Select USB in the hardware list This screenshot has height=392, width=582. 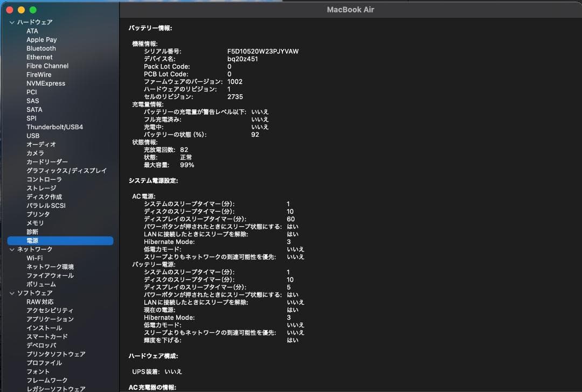pos(33,136)
